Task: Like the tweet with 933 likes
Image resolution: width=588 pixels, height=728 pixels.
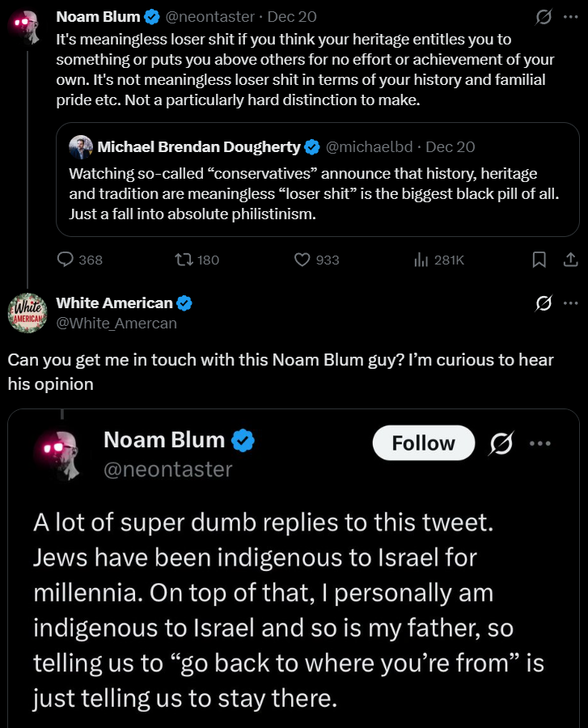Action: tap(302, 260)
